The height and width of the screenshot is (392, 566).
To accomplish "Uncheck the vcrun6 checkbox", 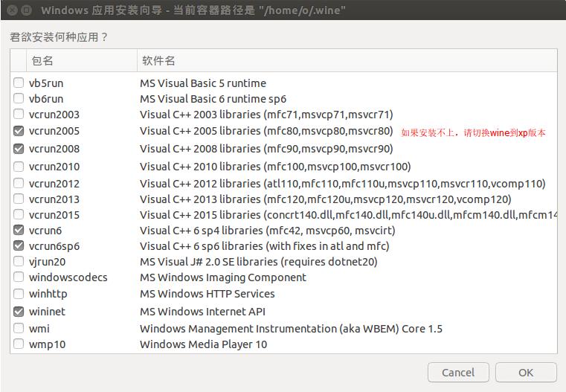I will tap(19, 231).
